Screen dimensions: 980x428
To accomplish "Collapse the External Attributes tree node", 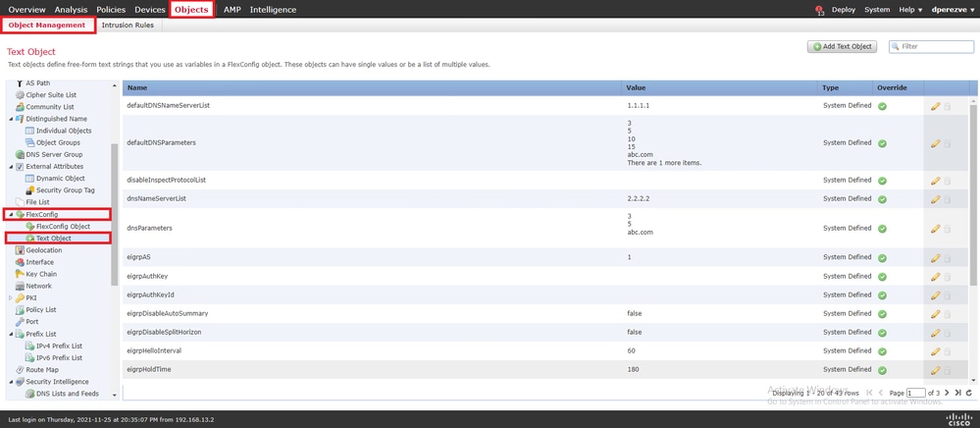I will tap(11, 167).
